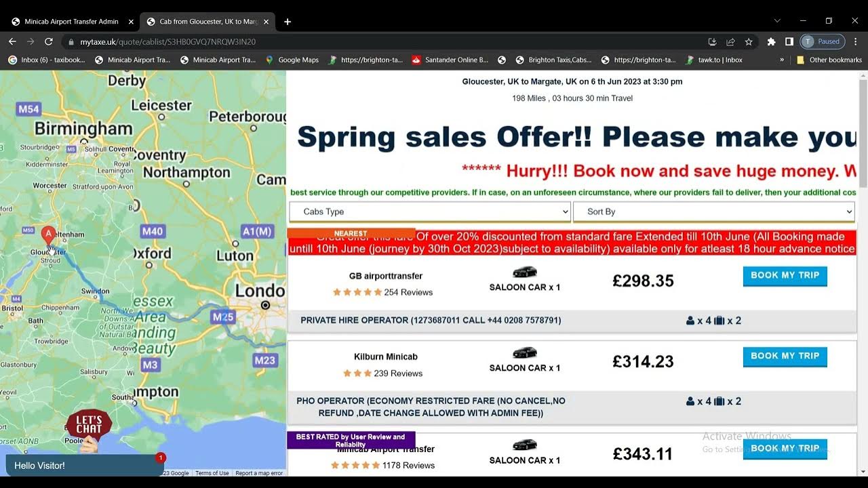Show more bookmarks via double chevron
Image resolution: width=868 pixels, height=488 pixels.
coord(782,60)
